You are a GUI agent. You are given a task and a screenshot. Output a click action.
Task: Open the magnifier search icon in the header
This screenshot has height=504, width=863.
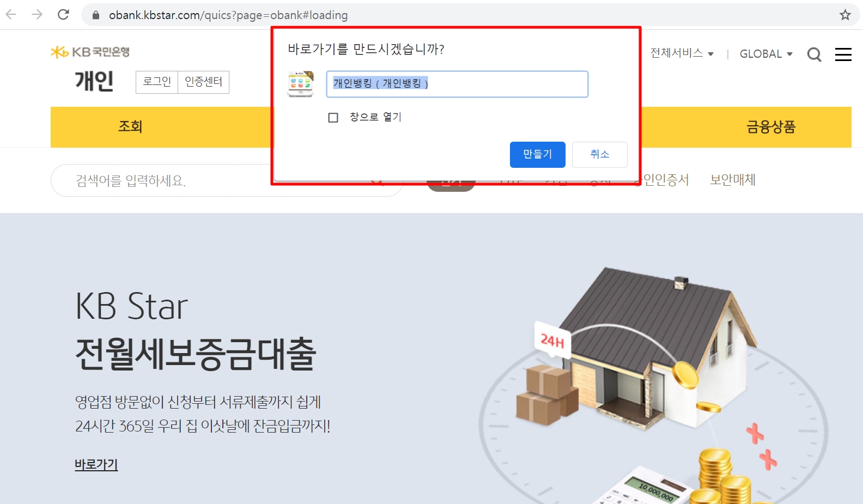pyautogui.click(x=814, y=54)
